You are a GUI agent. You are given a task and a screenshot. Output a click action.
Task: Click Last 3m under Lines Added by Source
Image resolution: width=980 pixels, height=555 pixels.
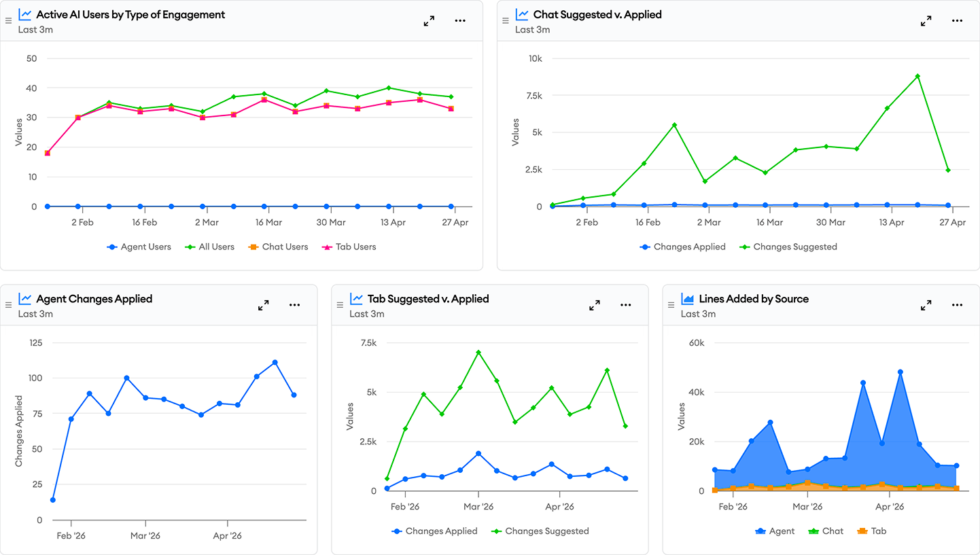point(698,314)
